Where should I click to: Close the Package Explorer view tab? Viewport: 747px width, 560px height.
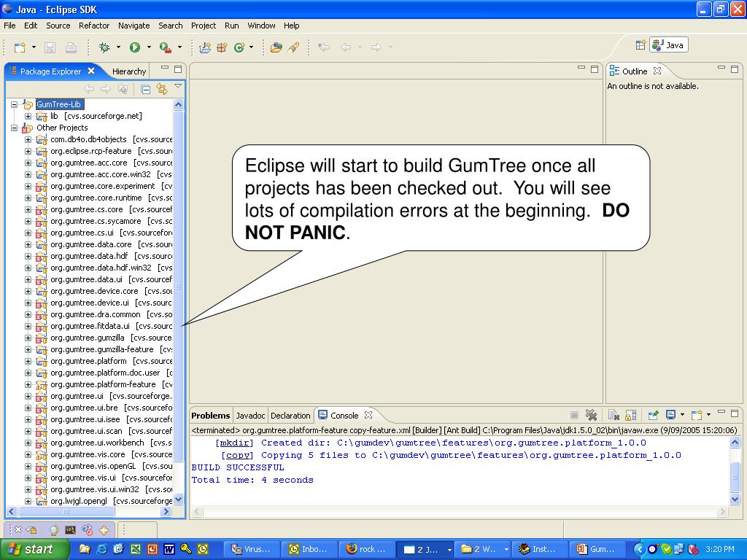91,71
